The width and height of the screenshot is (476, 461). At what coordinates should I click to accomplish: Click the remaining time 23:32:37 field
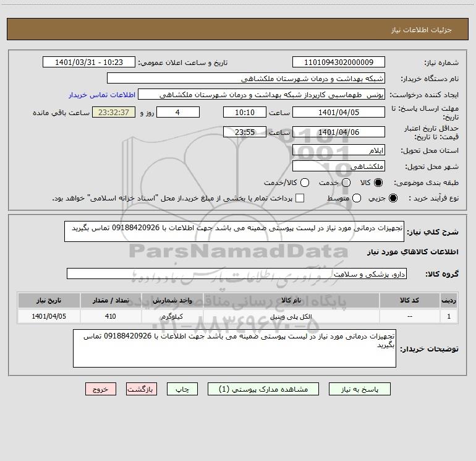pyautogui.click(x=114, y=112)
